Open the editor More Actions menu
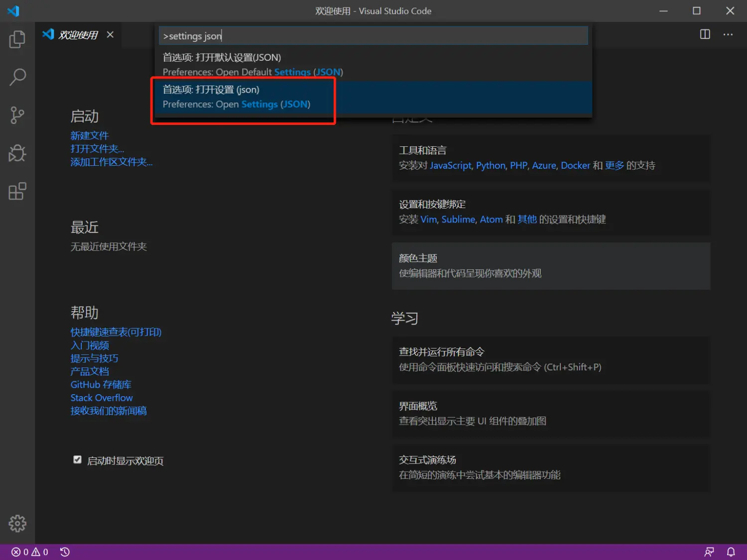Image resolution: width=747 pixels, height=560 pixels. [728, 34]
